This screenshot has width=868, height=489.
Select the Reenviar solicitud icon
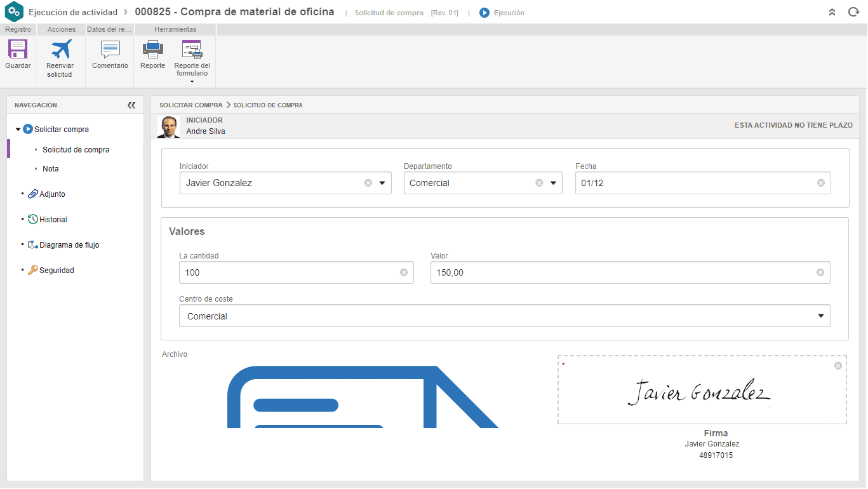pyautogui.click(x=60, y=50)
